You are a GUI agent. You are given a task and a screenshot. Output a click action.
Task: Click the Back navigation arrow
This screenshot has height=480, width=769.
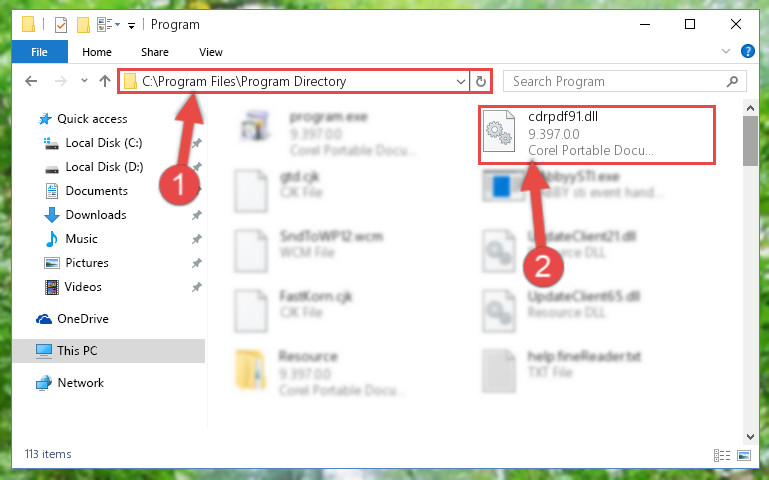(x=31, y=81)
